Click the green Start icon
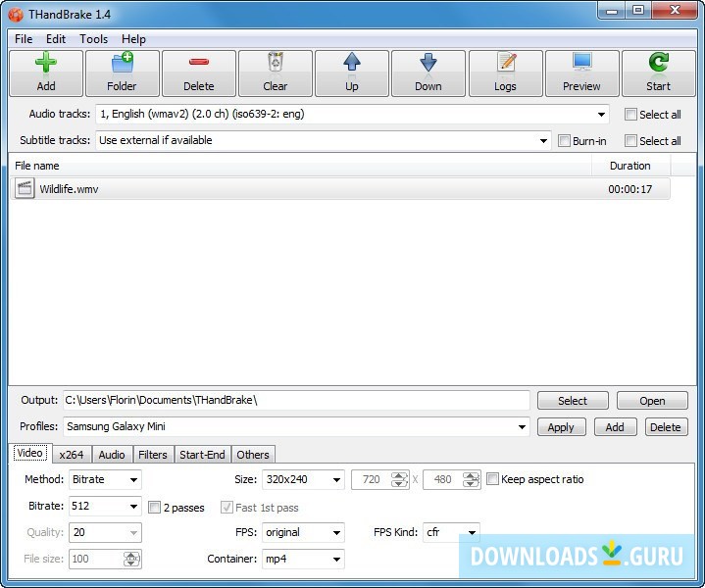 (x=658, y=62)
